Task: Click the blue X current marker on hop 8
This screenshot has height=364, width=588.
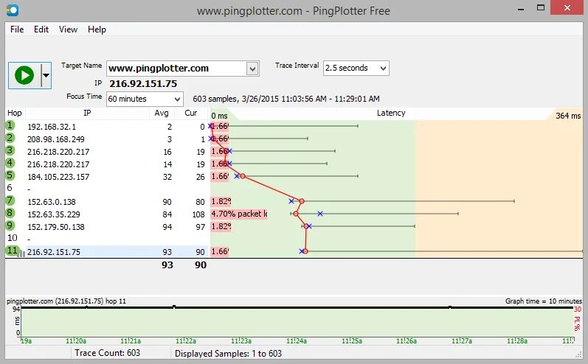Action: (x=320, y=214)
